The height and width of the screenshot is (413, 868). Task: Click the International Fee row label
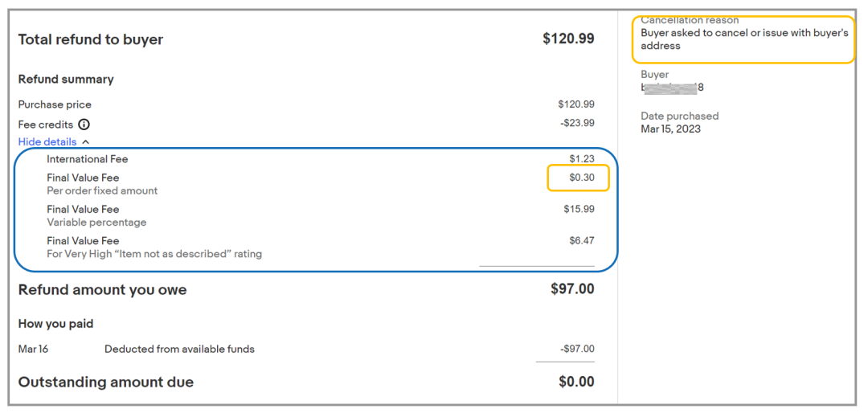[87, 159]
